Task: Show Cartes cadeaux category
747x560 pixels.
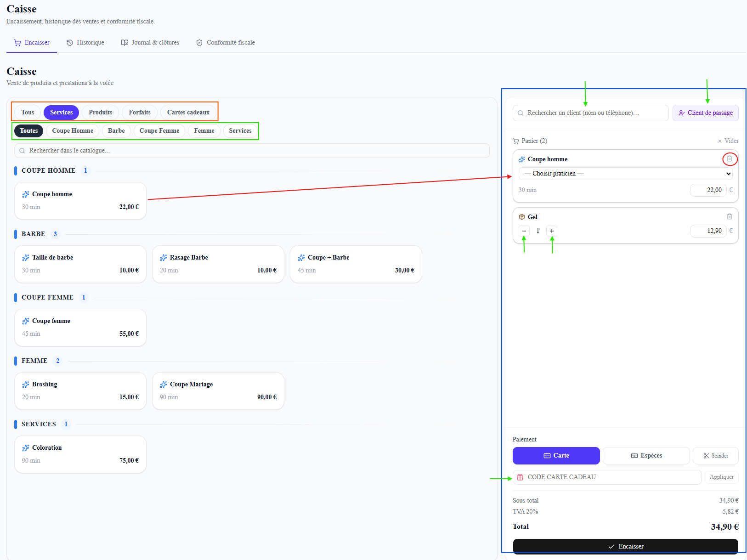Action: (x=188, y=113)
